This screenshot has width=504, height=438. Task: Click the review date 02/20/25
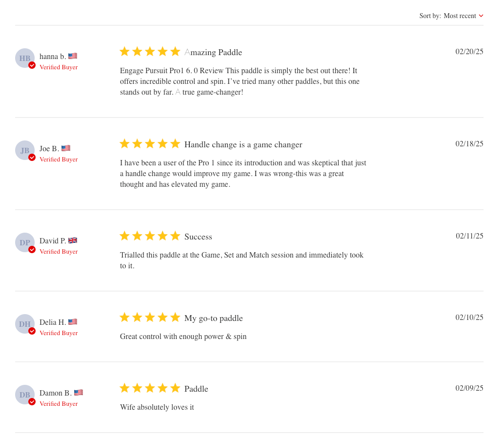click(x=469, y=52)
